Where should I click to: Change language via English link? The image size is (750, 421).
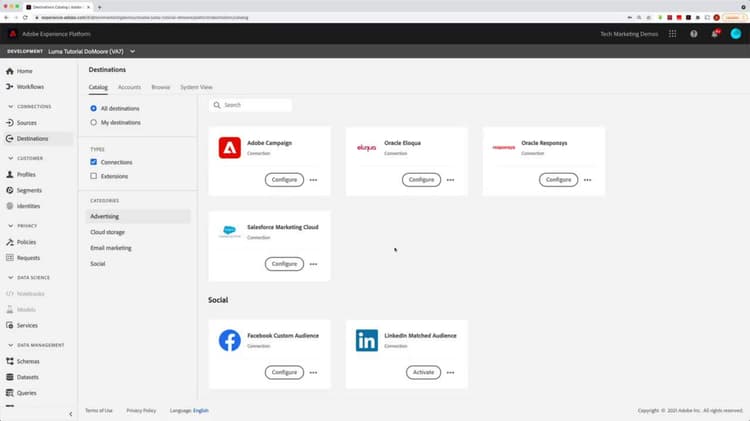[x=201, y=410]
